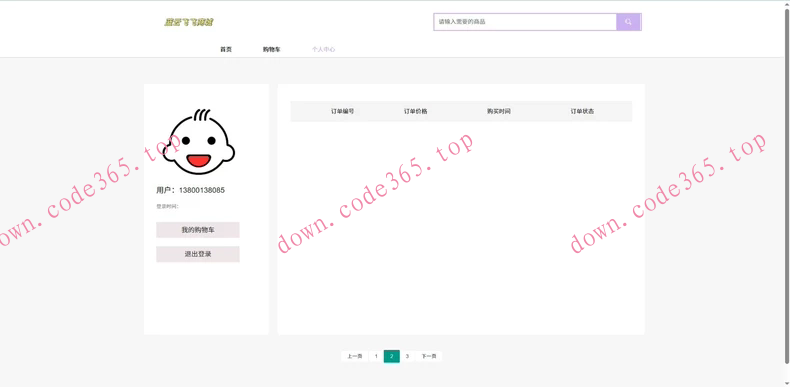Click the 订单价格 column header
790x387 pixels.
coord(415,111)
